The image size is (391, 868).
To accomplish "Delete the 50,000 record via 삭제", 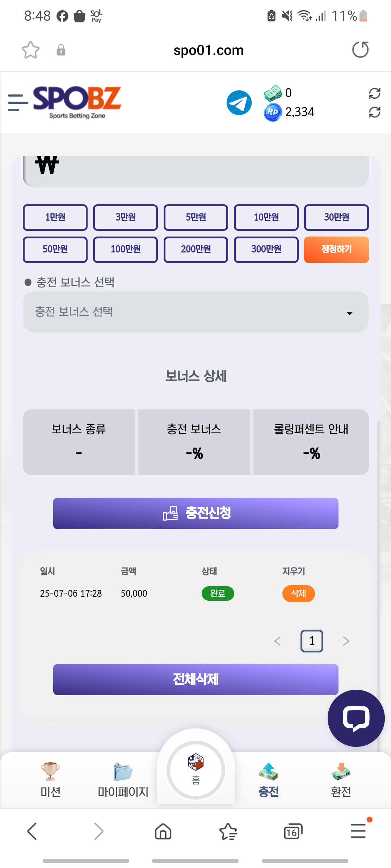I will [x=298, y=593].
